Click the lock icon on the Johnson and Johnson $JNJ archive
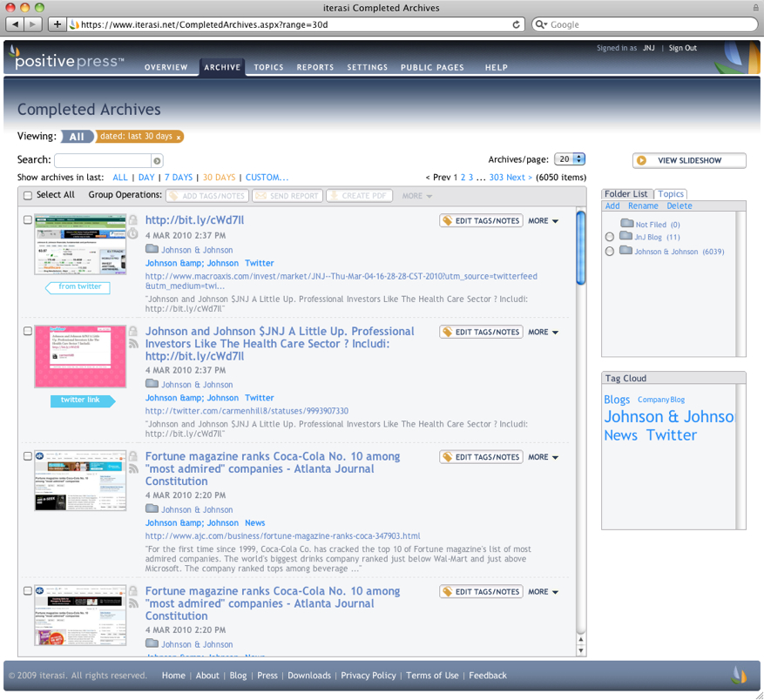Image resolution: width=764 pixels, height=700 pixels. pos(132,331)
